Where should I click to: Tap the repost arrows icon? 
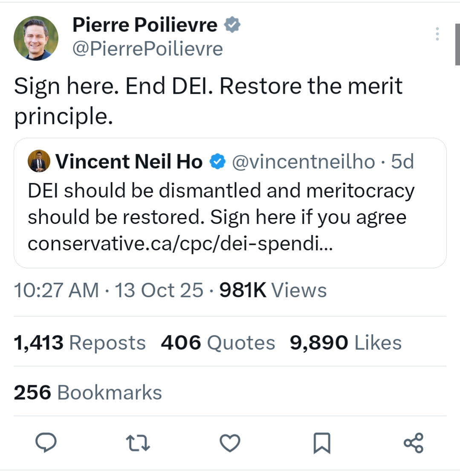tap(139, 444)
